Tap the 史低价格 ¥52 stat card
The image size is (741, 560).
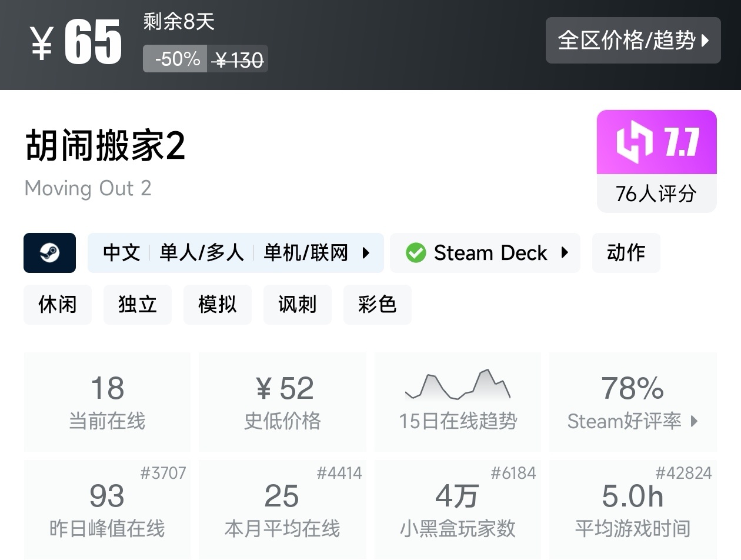pyautogui.click(x=282, y=402)
